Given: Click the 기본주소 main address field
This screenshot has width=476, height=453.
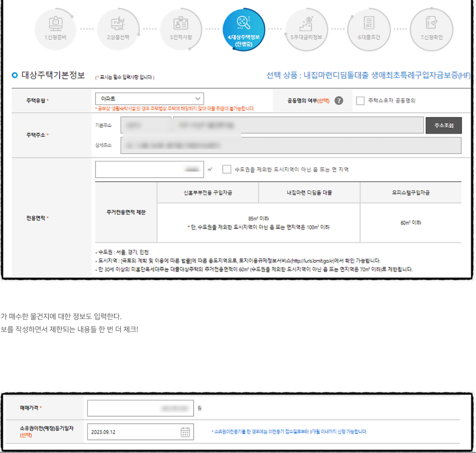Looking at the screenshot, I should click(x=297, y=126).
